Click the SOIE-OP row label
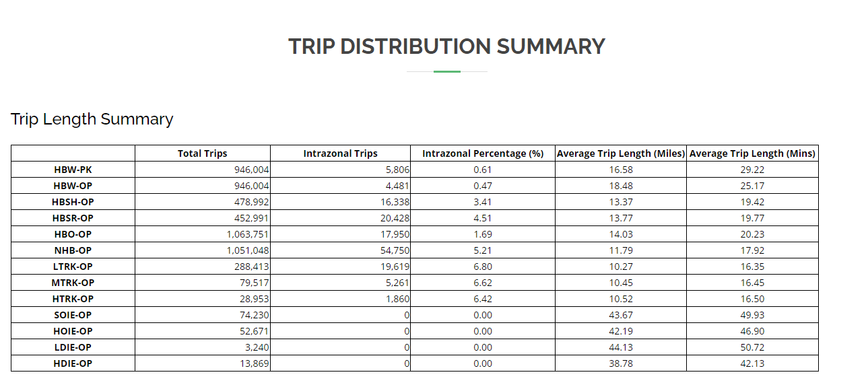Viewport: 868px width, 387px height. [x=73, y=315]
